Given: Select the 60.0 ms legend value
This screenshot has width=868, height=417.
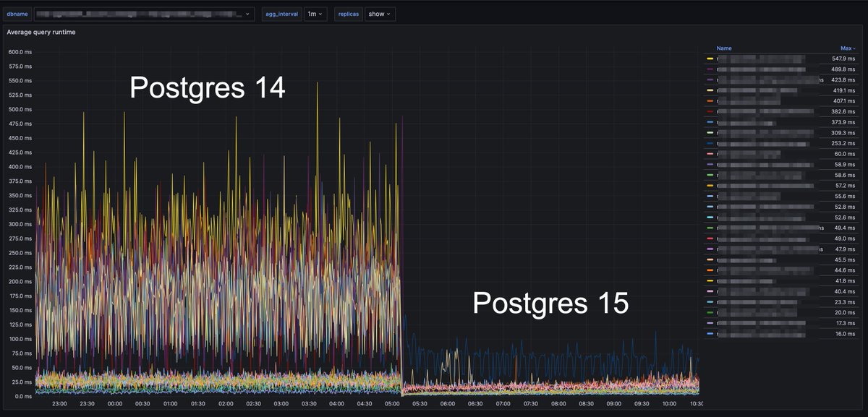Looking at the screenshot, I should point(846,154).
